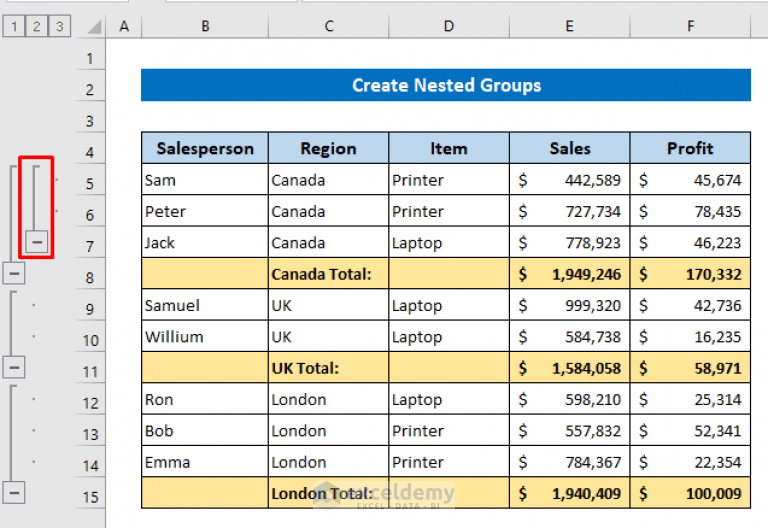Click profit value 45,674
Screen dimensions: 768x528
click(690, 180)
